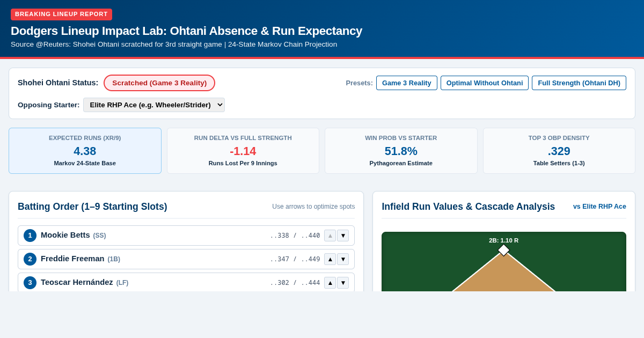The width and height of the screenshot is (644, 338).
Task: Click the Teoscar Hernández player name
Action: [77, 282]
